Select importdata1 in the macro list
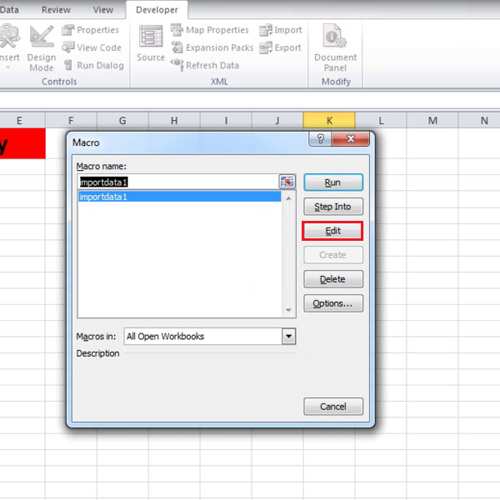 click(x=180, y=197)
